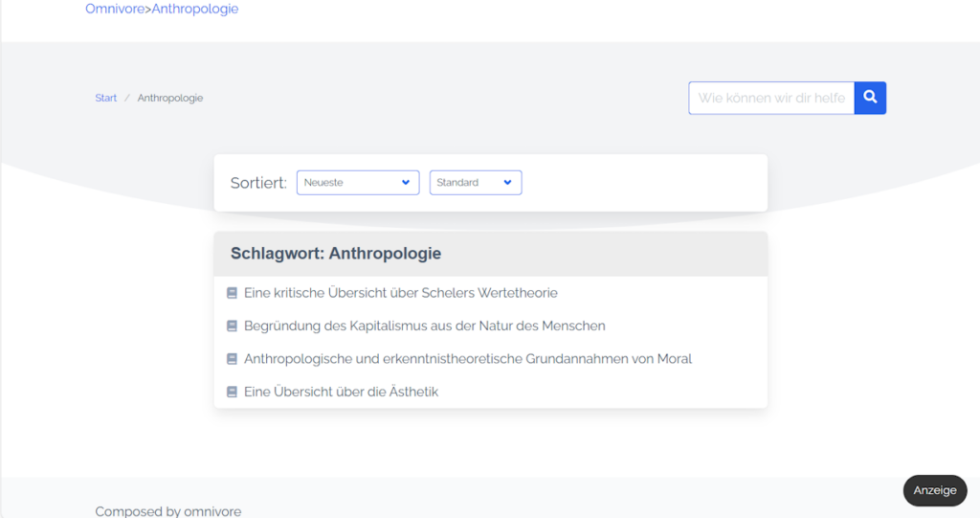Click the Sortiert label
This screenshot has width=980, height=518.
(x=258, y=183)
